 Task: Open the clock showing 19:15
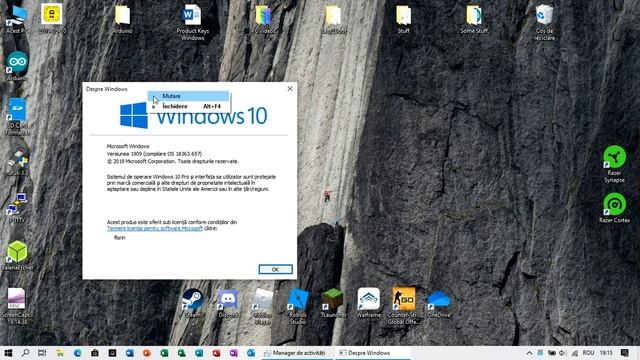606,353
